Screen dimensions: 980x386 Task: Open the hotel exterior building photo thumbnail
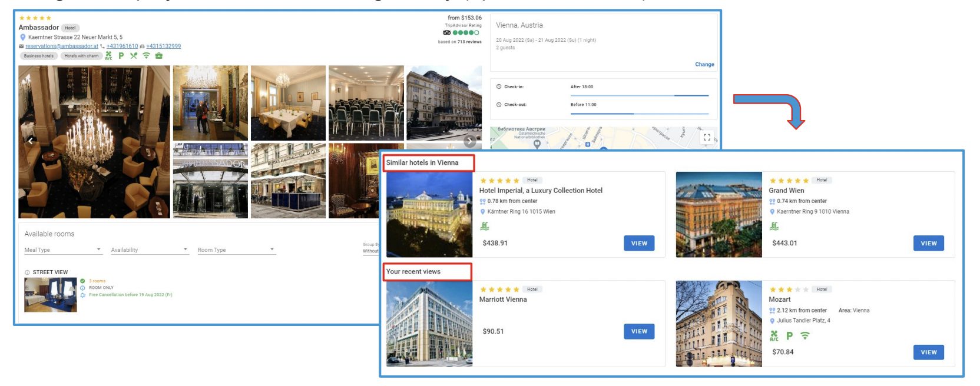pyautogui.click(x=444, y=103)
